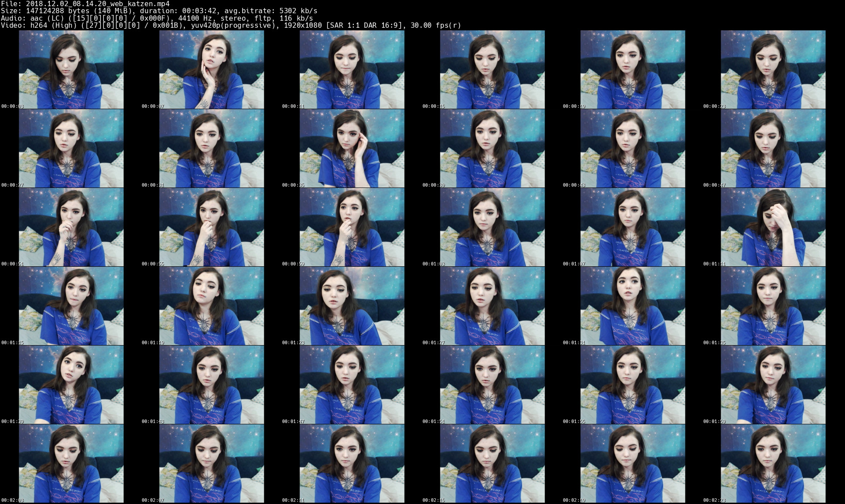This screenshot has height=504, width=845.
Task: Open the frame stamped 00:00:39
Action: (492, 148)
